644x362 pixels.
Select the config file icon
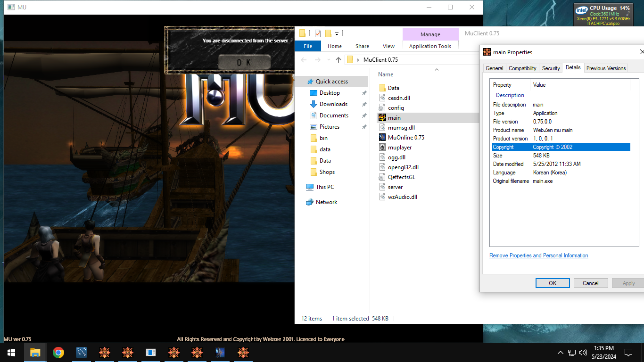point(383,108)
